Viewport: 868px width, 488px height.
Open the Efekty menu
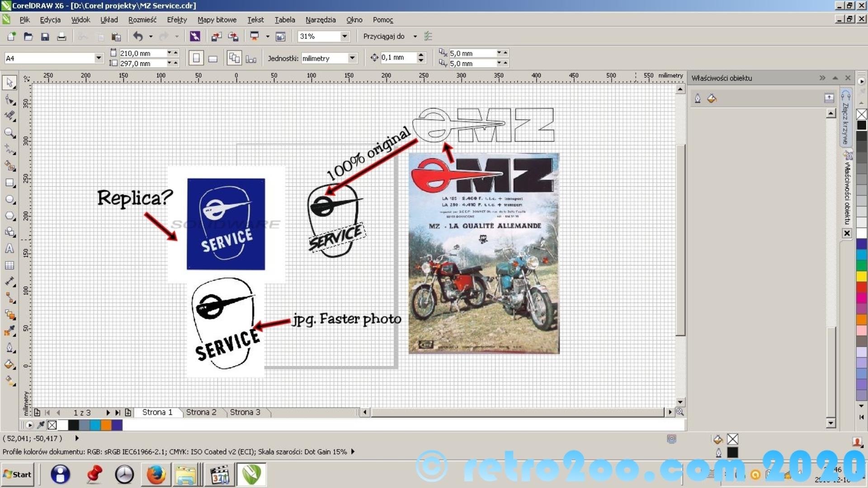(x=176, y=20)
